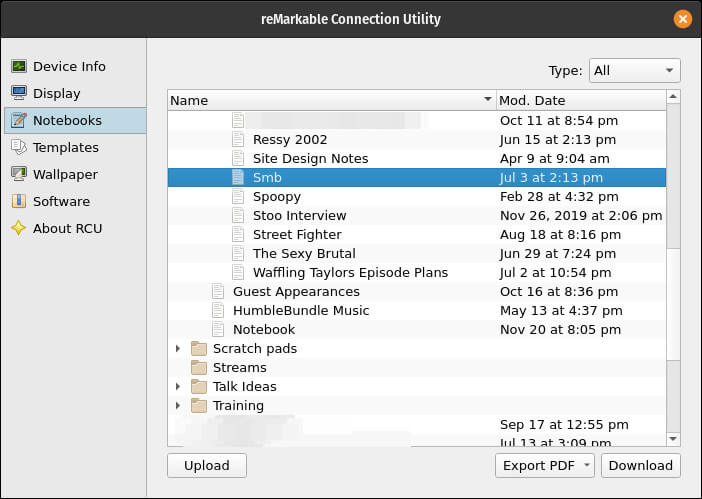
Task: Open the Export PDF dropdown arrow
Action: (x=586, y=466)
